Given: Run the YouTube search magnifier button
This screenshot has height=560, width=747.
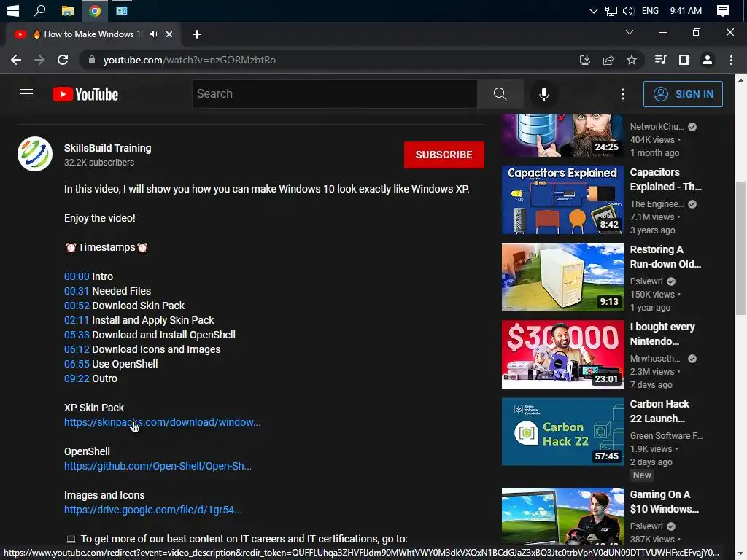Looking at the screenshot, I should [500, 94].
